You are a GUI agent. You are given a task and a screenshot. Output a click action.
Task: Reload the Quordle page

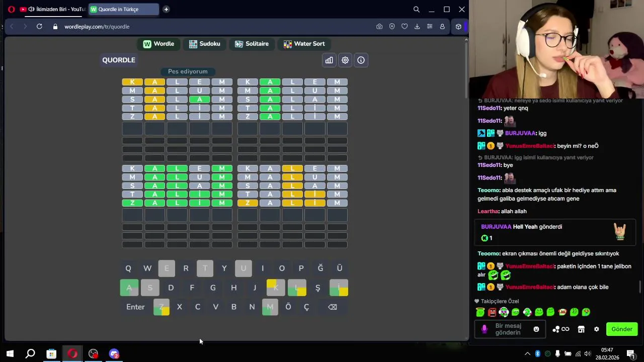coord(39,27)
